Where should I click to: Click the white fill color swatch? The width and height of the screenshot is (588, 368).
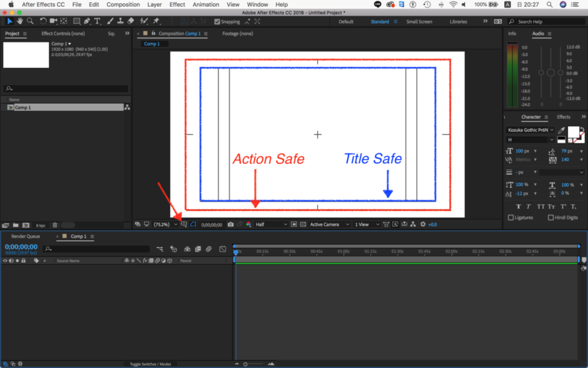pyautogui.click(x=573, y=132)
